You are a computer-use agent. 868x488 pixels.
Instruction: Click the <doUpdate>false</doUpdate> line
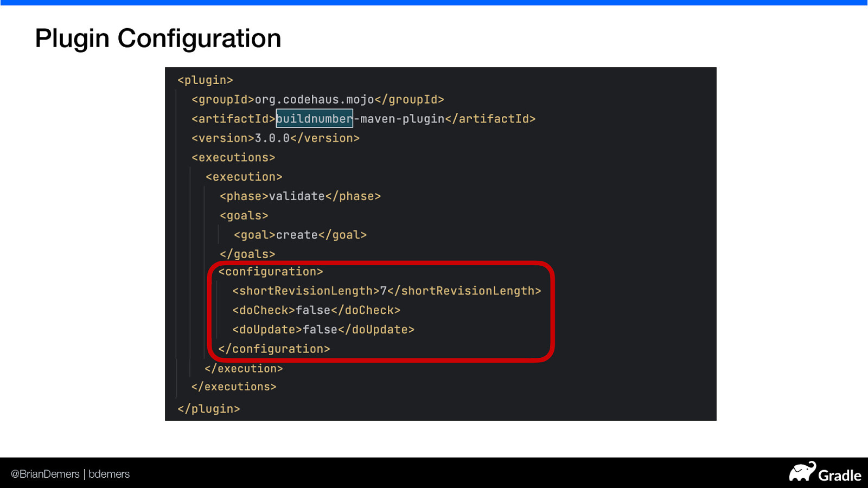coord(323,330)
